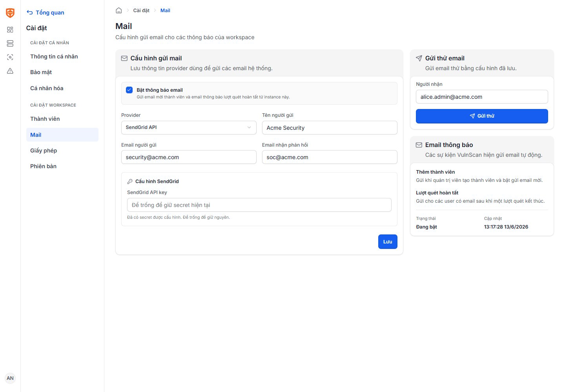Focus the Người nhận email field
This screenshot has height=392, width=565.
(482, 97)
